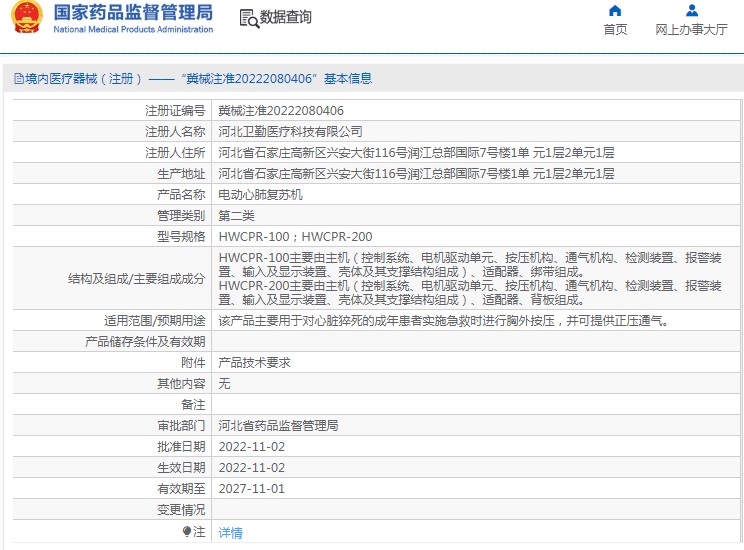The image size is (744, 550).
Task: Click the 产品储存条件及有效期 label
Action: pyautogui.click(x=145, y=342)
